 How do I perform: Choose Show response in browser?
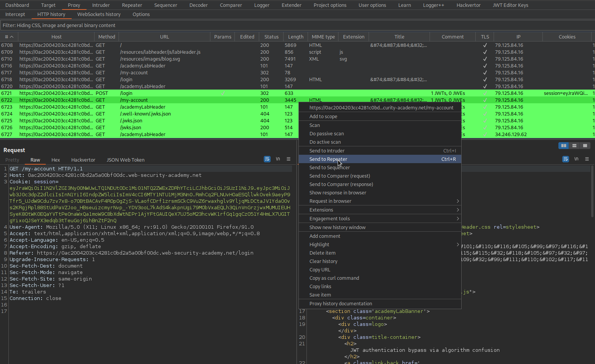pyautogui.click(x=380, y=193)
